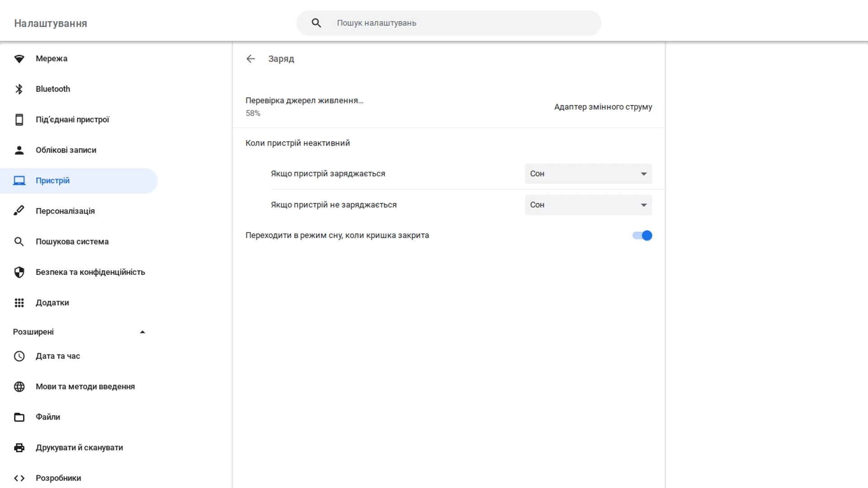
Task: Click the Розробники code icon
Action: [19, 478]
